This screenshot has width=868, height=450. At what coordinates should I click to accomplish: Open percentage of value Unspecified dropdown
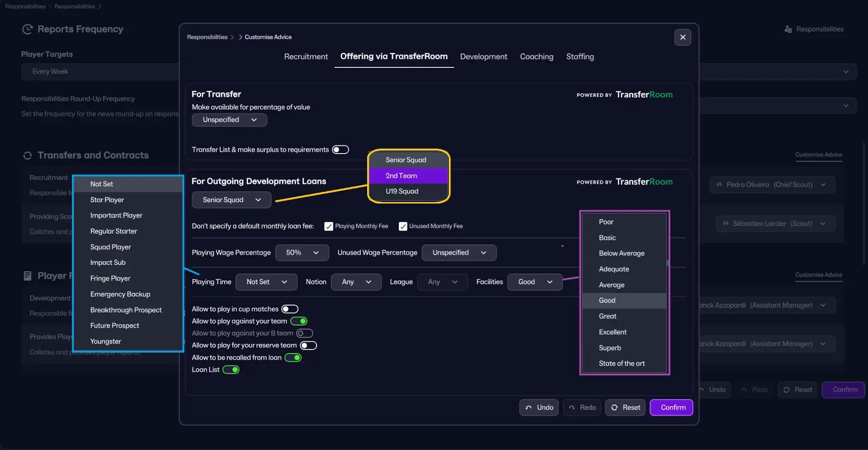(x=229, y=120)
